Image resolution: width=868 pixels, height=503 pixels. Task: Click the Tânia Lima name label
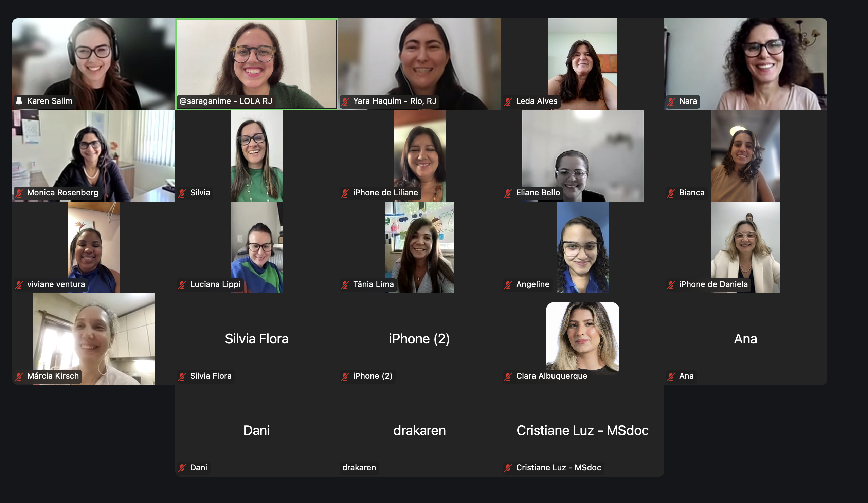373,284
